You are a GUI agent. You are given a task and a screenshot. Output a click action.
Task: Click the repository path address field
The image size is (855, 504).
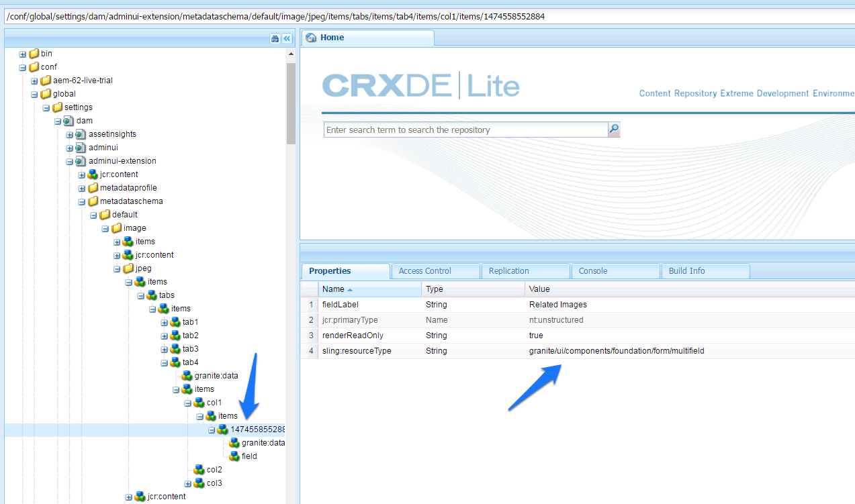tap(429, 16)
